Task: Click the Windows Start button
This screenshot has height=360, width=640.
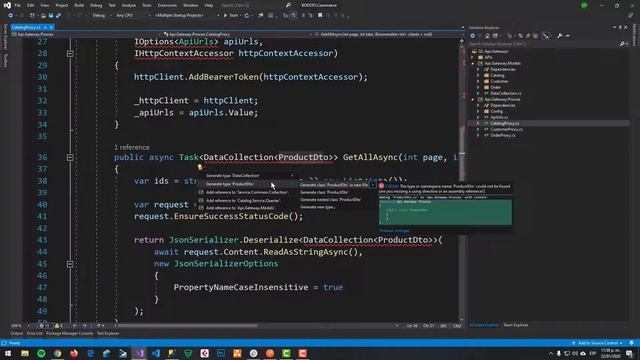Action: pos(8,353)
